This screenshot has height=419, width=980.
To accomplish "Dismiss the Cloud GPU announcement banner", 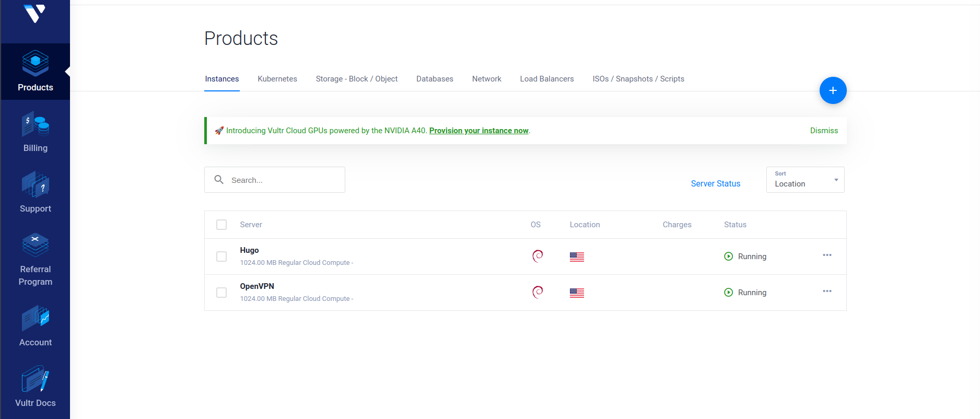I will pyautogui.click(x=824, y=131).
